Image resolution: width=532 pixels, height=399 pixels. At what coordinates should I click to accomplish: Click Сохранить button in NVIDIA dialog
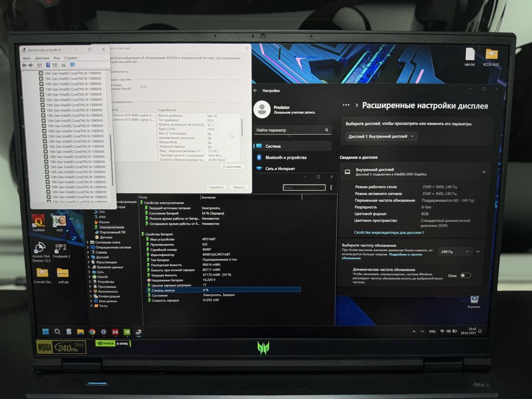216,187
